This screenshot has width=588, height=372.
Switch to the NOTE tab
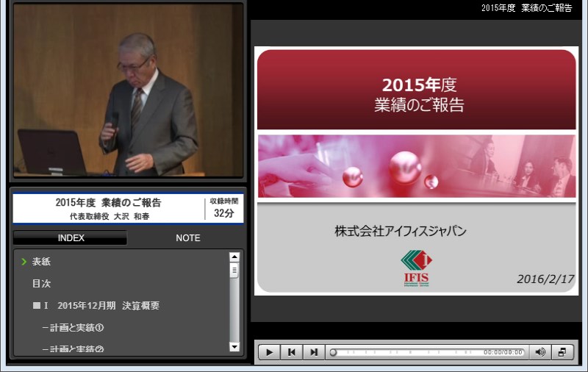(x=188, y=237)
